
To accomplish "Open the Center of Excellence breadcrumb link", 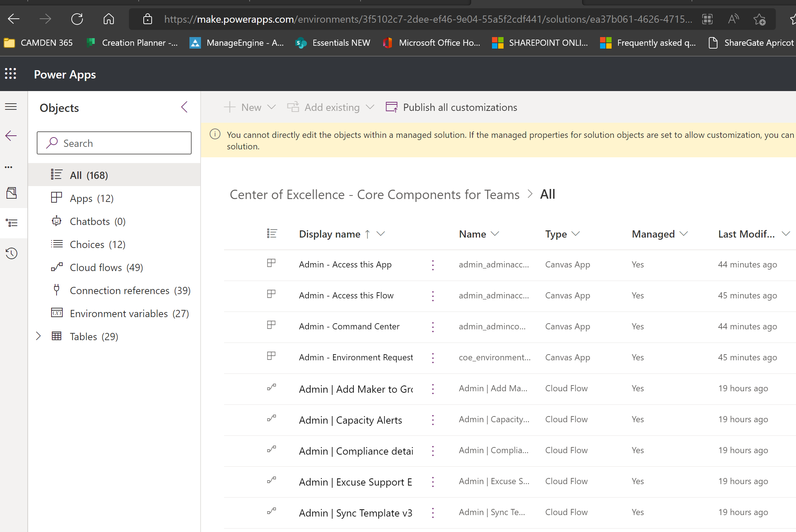I will 375,194.
